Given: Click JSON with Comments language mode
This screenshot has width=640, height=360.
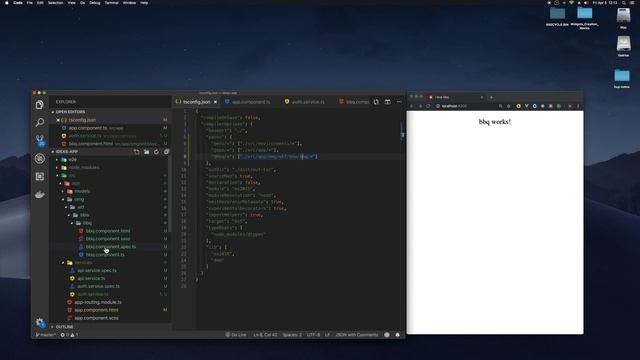Looking at the screenshot, I should click(x=357, y=335).
